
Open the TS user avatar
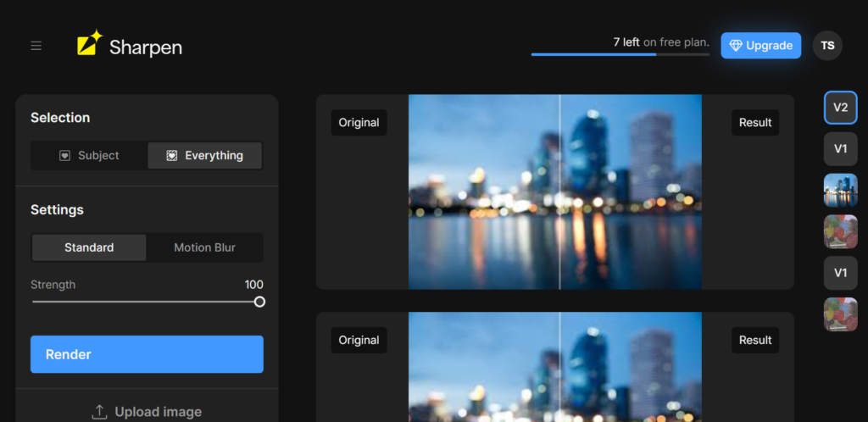click(x=827, y=46)
